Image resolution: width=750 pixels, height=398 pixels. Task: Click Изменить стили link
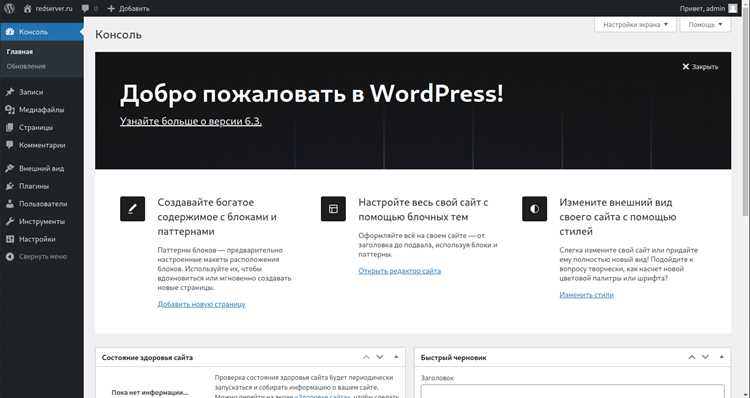(586, 295)
